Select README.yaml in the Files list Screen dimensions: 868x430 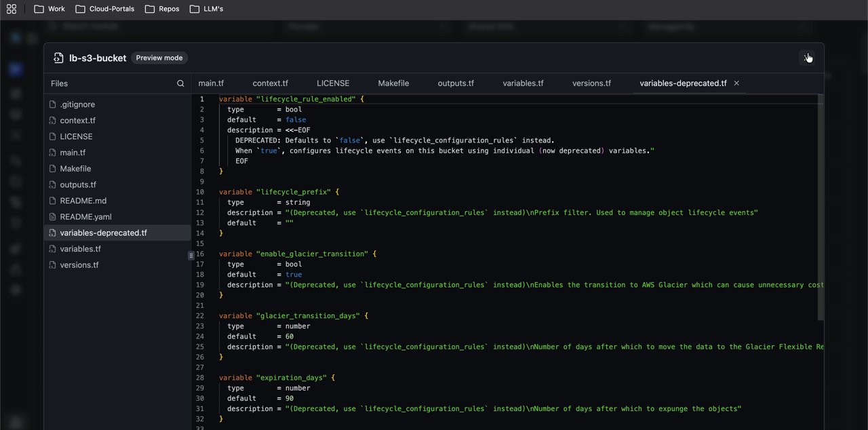point(117,217)
